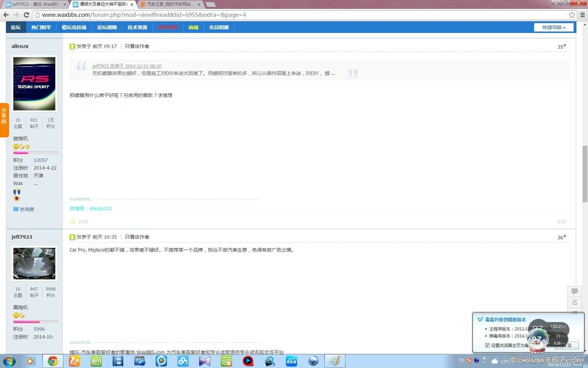Click 只看该作者 on post 35
Viewport: 588px width, 368px height.
pyautogui.click(x=137, y=47)
